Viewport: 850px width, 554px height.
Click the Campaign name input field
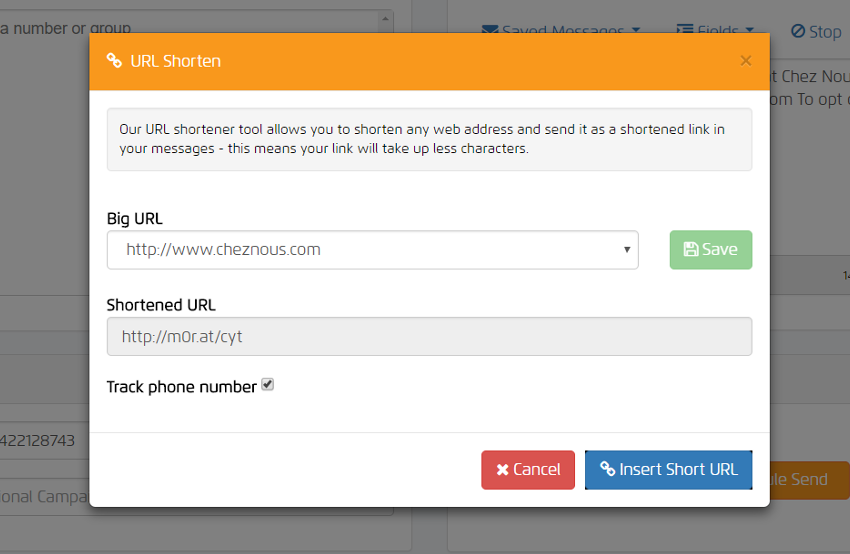[45, 497]
